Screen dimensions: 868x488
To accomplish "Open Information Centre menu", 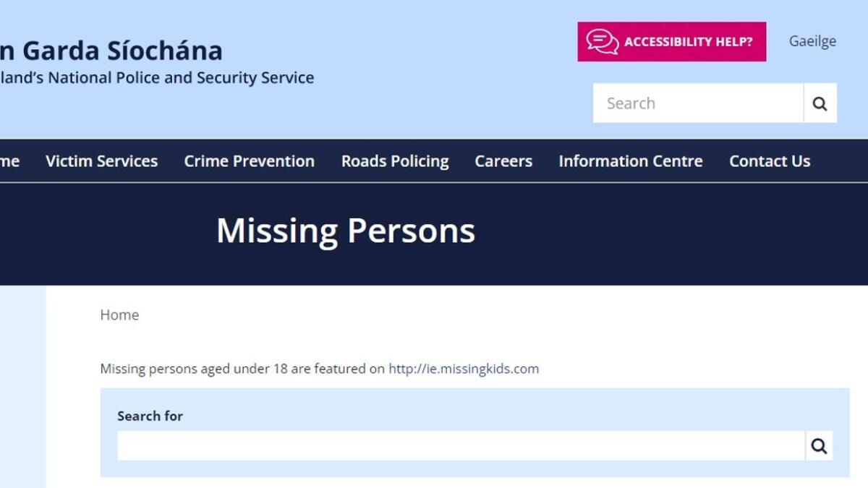I will tap(630, 161).
